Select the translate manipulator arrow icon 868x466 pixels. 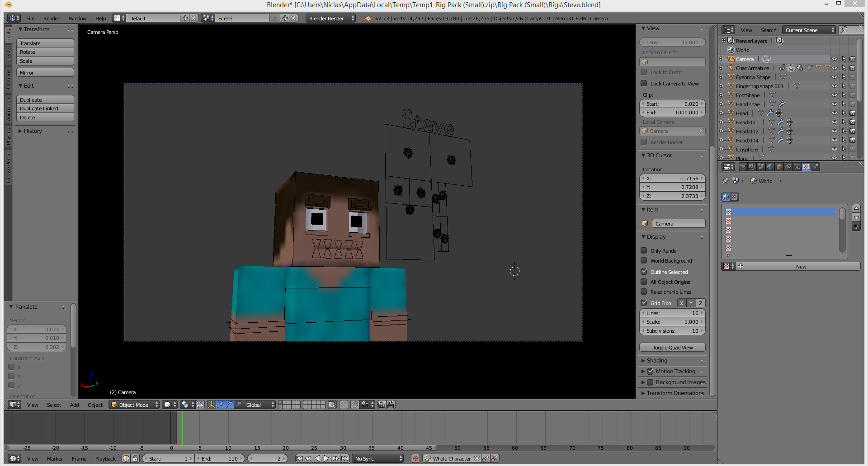point(220,405)
